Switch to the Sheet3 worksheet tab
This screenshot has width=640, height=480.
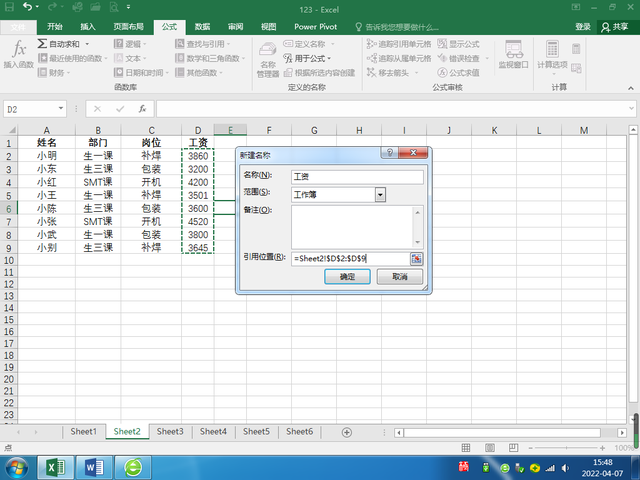tap(170, 431)
